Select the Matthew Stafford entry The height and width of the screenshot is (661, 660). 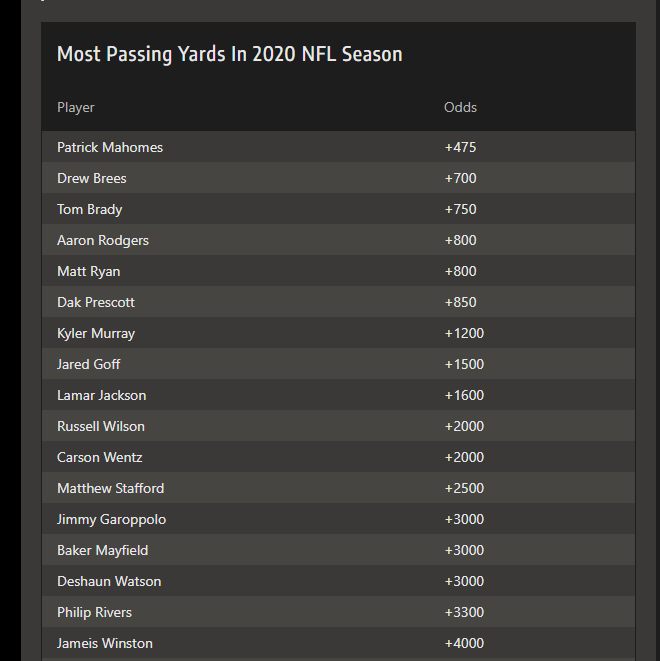(x=111, y=488)
